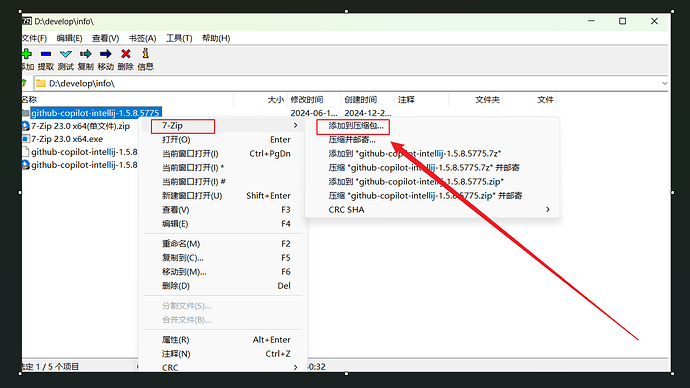Open the 文件(F) menu
The height and width of the screenshot is (388, 690).
(x=34, y=38)
